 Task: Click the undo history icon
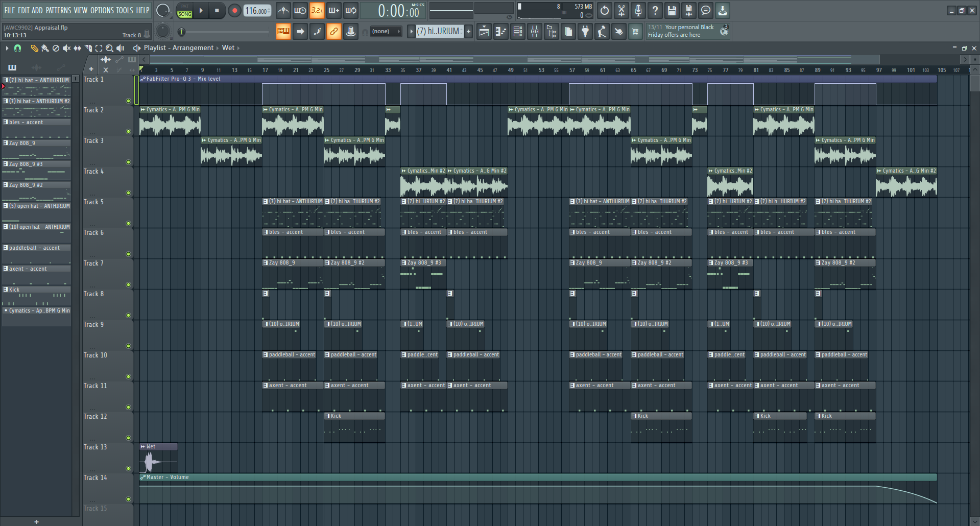point(605,10)
